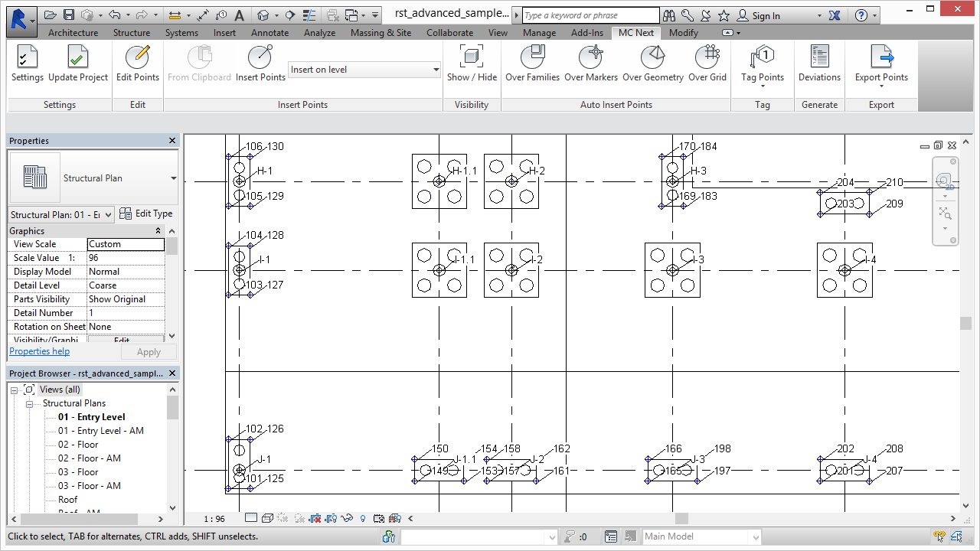Open the Sign In dropdown arrow
Viewport: 980px width, 551px height.
click(818, 16)
